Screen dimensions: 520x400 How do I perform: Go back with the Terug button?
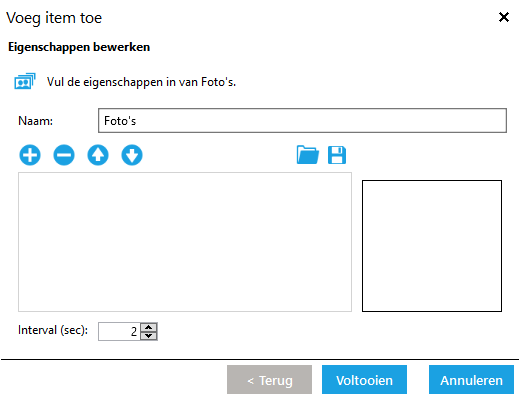(x=269, y=380)
